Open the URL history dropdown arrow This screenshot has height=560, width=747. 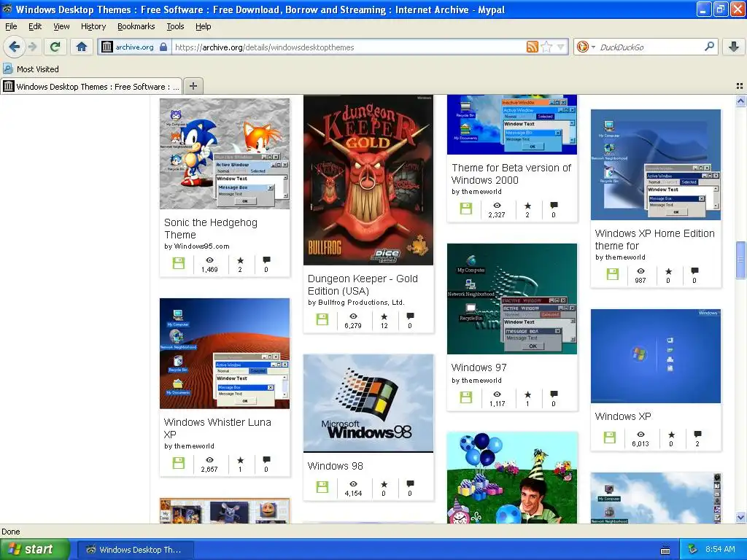coord(561,47)
